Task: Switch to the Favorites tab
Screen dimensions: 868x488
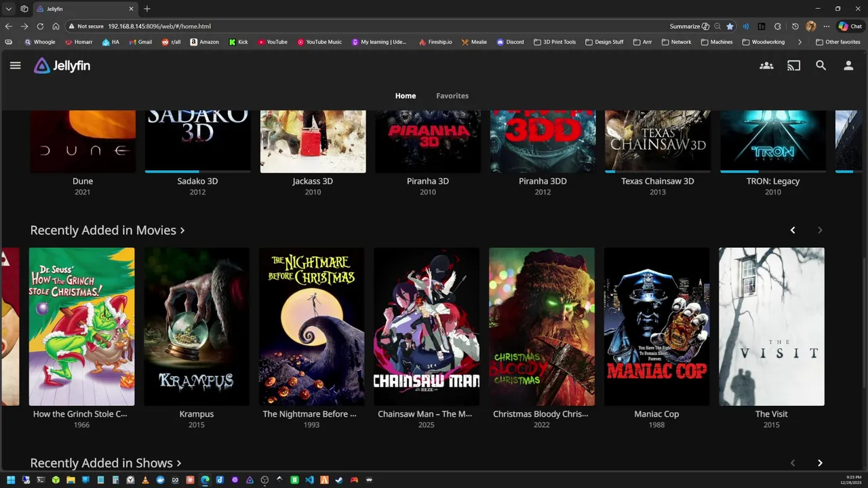Action: (x=452, y=96)
